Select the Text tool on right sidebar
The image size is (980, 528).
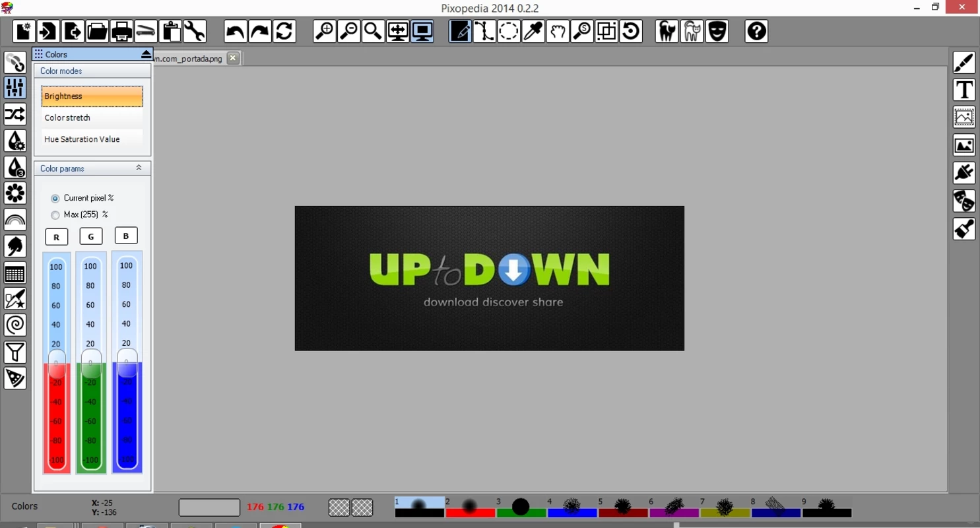pyautogui.click(x=964, y=90)
